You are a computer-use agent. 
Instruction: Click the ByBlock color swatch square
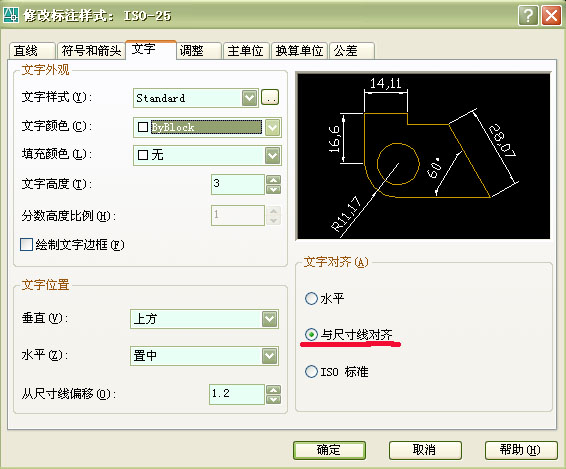click(143, 127)
